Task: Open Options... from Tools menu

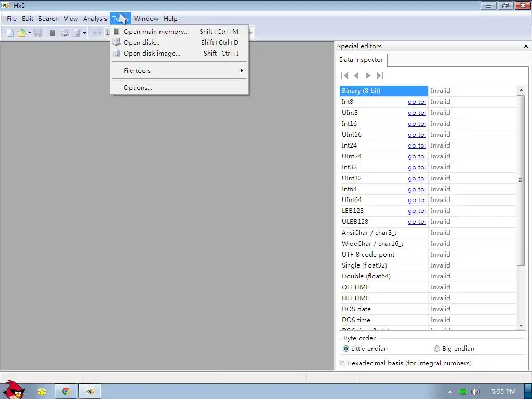Action: pyautogui.click(x=180, y=87)
